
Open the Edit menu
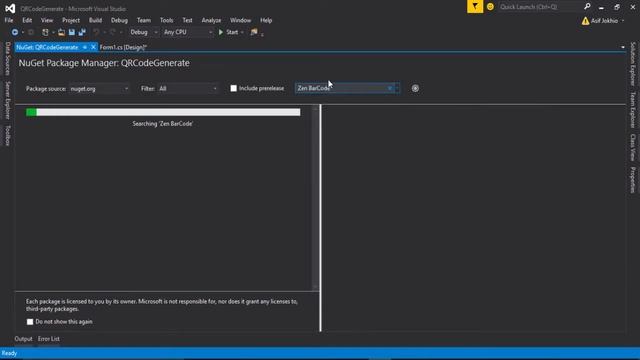[x=27, y=20]
